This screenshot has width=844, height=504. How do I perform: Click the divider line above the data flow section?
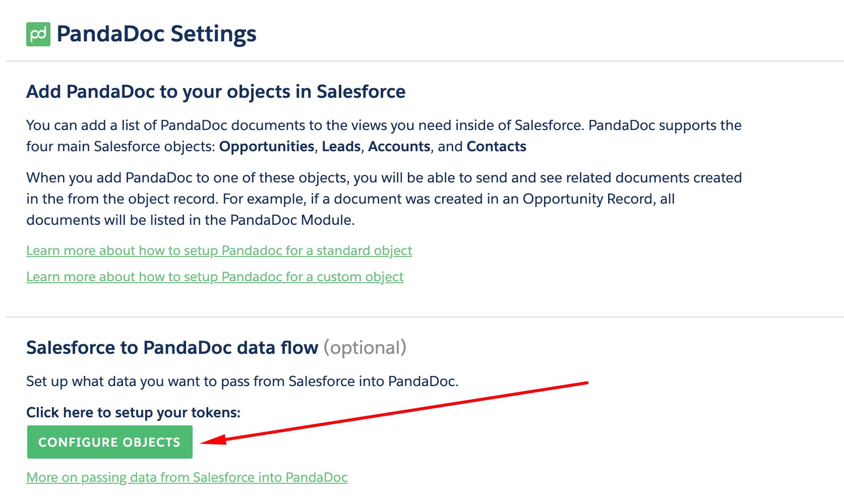point(425,317)
